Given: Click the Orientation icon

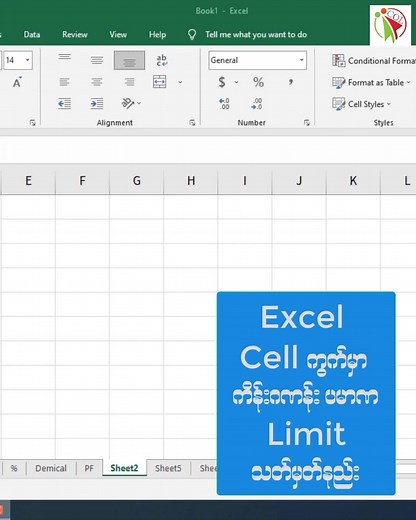Looking at the screenshot, I should 128,103.
